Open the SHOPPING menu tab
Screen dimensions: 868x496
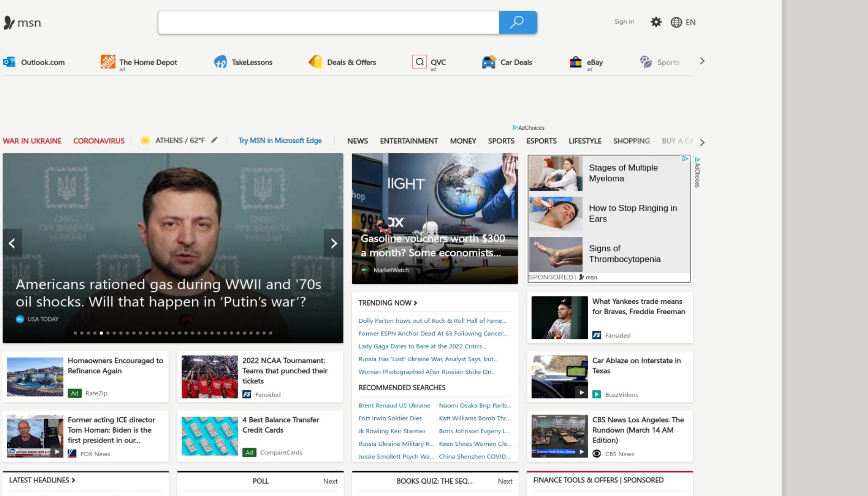pyautogui.click(x=632, y=141)
